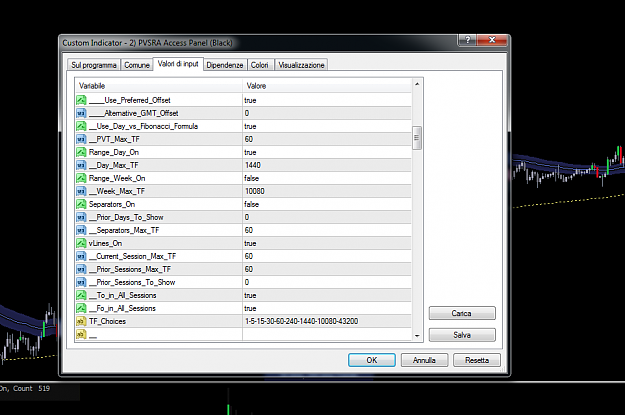Click the vLines_On boolean icon
The image size is (625, 415).
(x=81, y=243)
